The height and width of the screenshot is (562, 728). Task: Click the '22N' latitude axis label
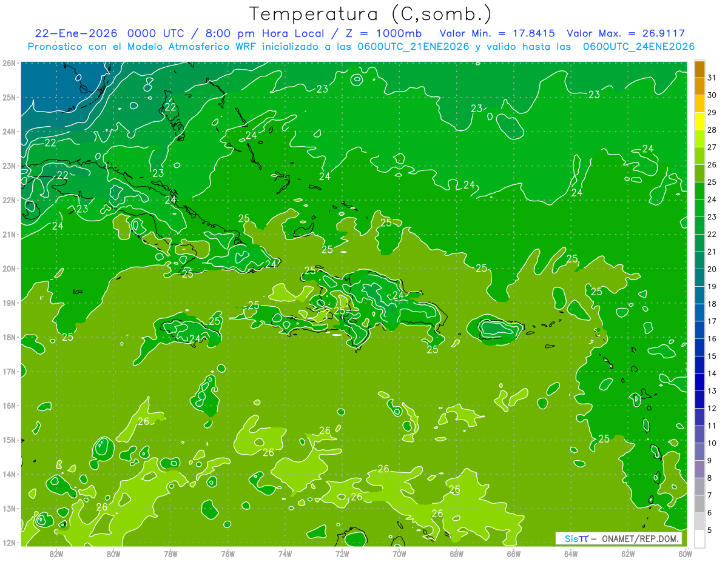coord(9,200)
